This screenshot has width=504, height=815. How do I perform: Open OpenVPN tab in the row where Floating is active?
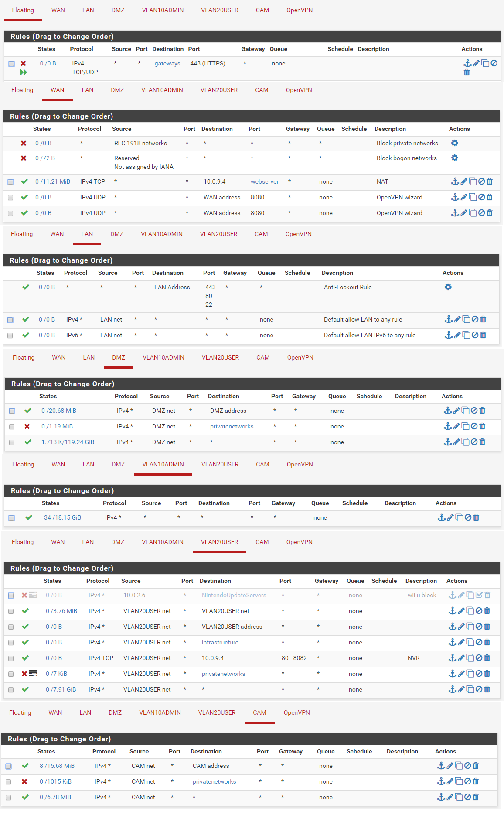tap(300, 10)
